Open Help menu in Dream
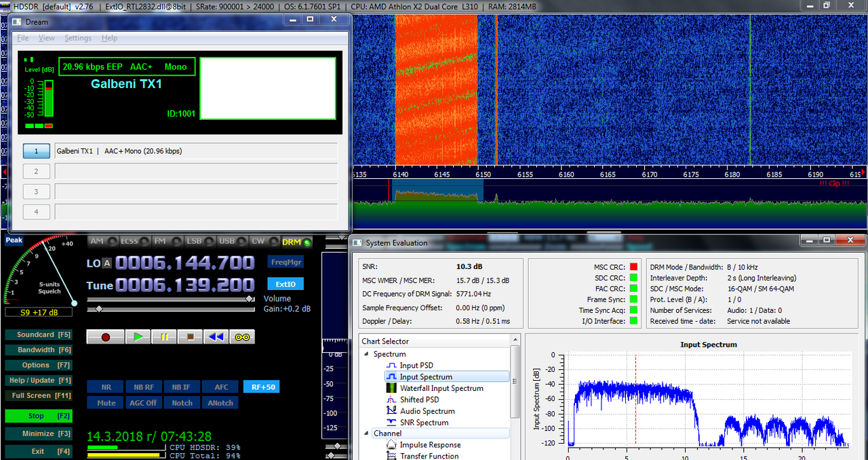 click(109, 38)
